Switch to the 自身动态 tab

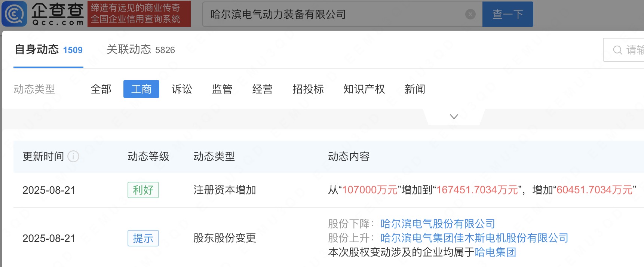click(48, 50)
